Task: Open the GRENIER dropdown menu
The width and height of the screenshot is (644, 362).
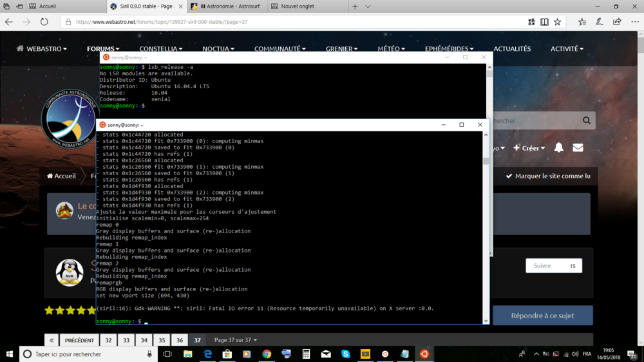Action: 341,49
